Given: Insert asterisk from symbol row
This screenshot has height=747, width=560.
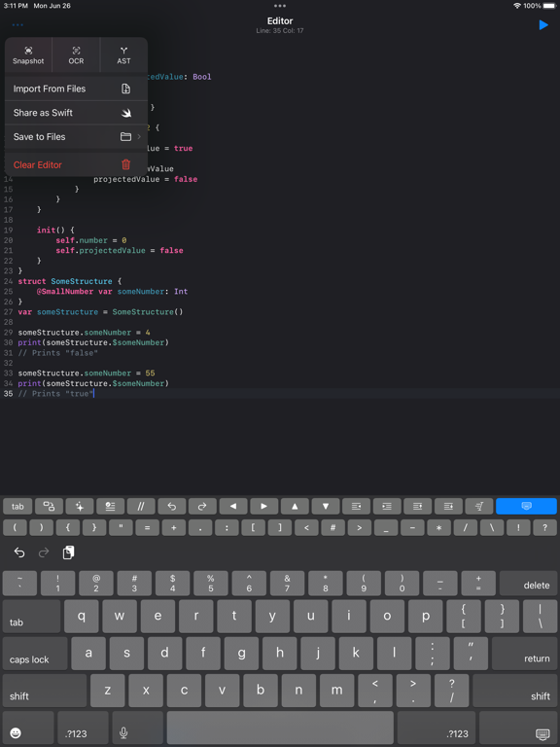Looking at the screenshot, I should point(439,528).
